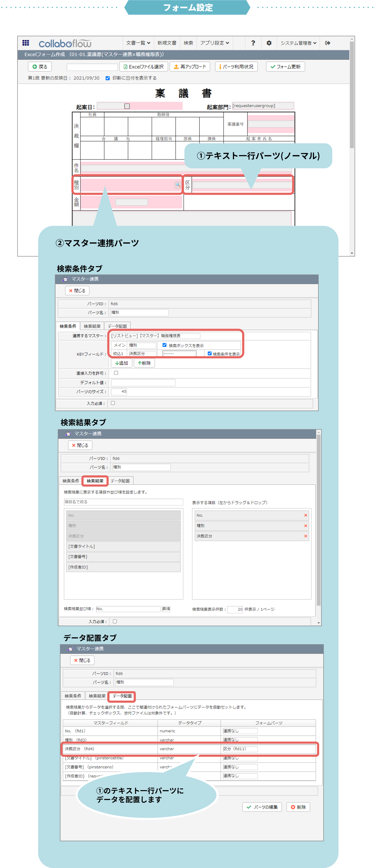Focus 検索結果表示件数 field showing 20

[235, 610]
